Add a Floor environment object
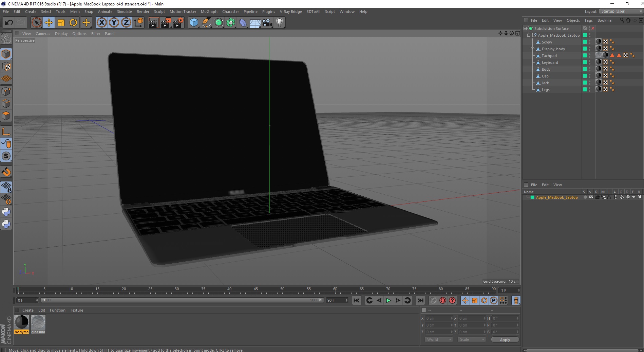The height and width of the screenshot is (352, 644). click(255, 23)
